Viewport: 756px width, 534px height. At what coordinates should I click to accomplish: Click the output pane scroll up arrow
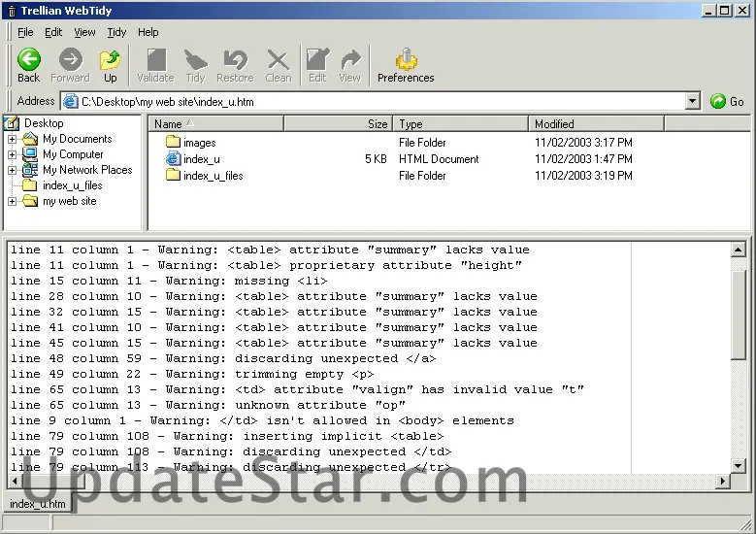tap(739, 250)
